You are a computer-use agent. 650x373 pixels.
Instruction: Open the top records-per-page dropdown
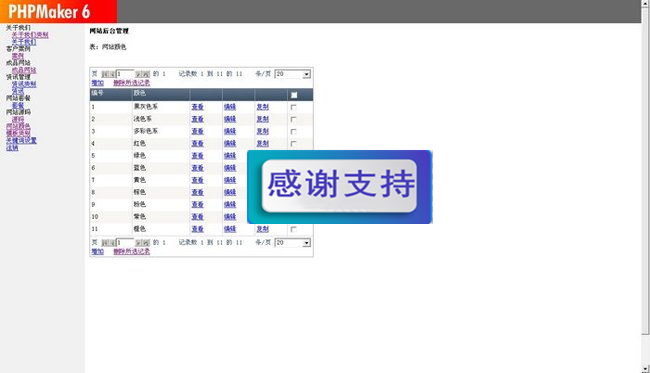(293, 74)
